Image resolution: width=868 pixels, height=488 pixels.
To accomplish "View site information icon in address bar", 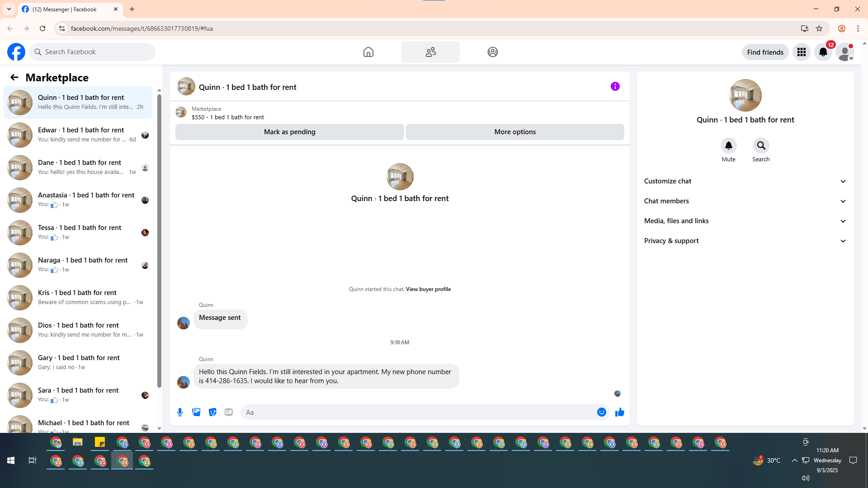I will pyautogui.click(x=62, y=28).
